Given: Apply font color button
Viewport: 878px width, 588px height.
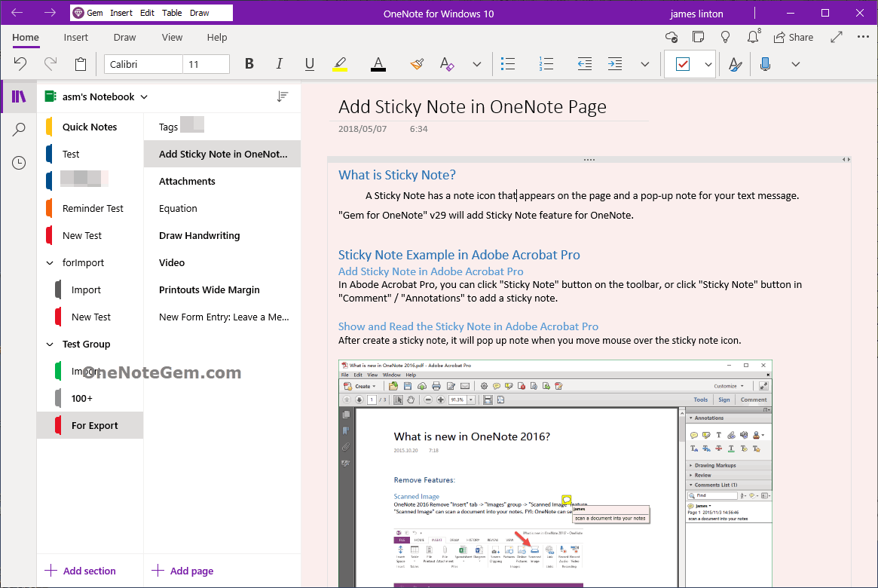Looking at the screenshot, I should [x=378, y=64].
